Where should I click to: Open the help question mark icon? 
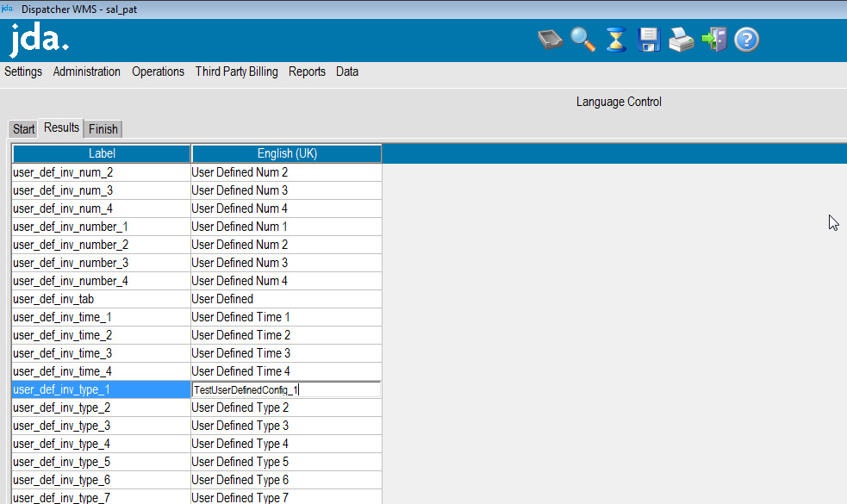[746, 40]
